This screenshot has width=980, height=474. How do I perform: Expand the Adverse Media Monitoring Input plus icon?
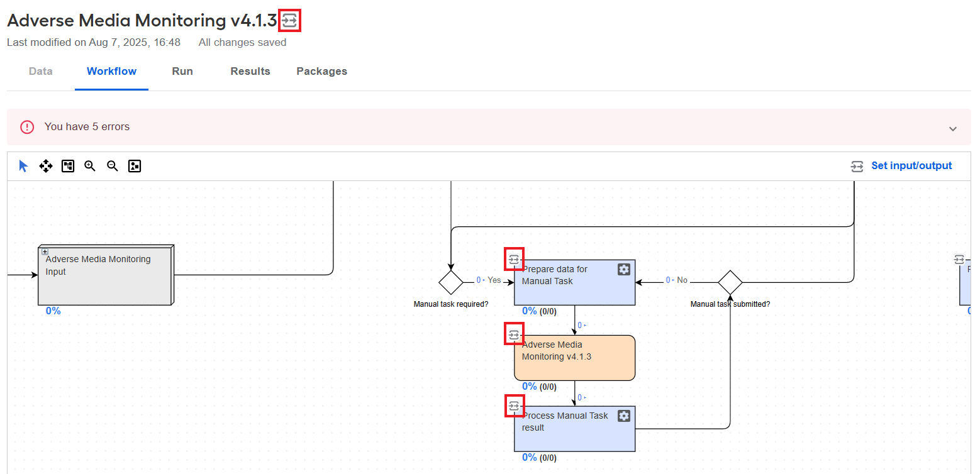pos(45,251)
